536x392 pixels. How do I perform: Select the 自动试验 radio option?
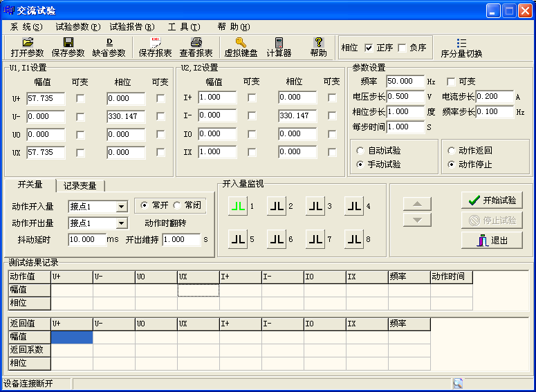tap(360, 150)
